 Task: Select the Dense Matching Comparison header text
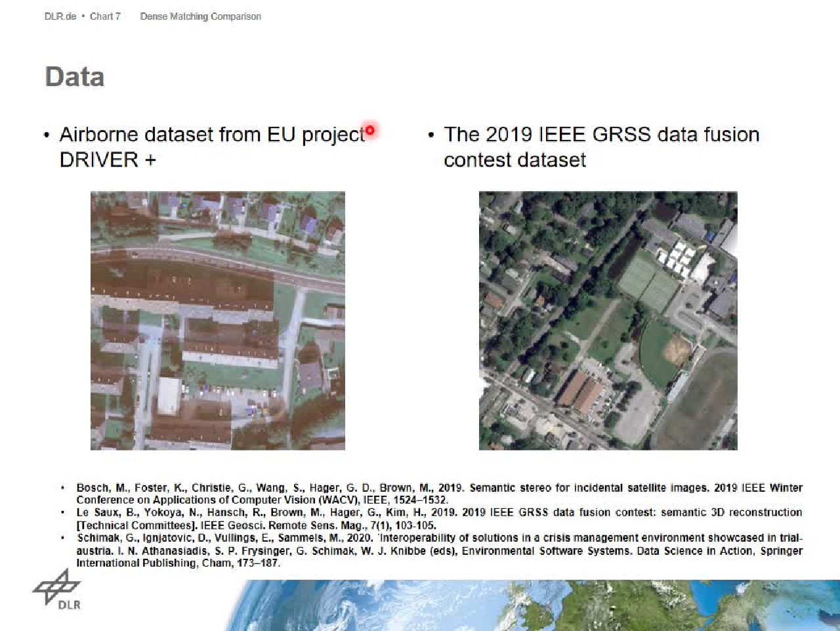pyautogui.click(x=200, y=16)
